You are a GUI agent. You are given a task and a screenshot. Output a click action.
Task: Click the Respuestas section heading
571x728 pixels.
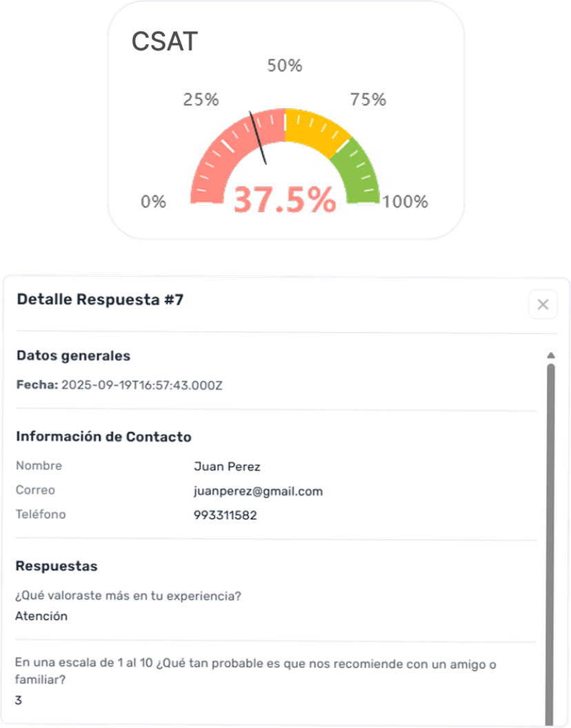[x=57, y=567]
